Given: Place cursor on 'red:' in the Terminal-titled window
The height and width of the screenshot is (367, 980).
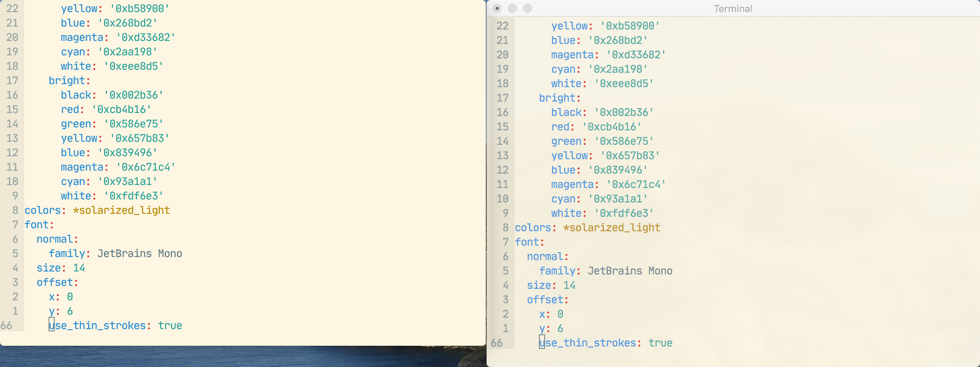Looking at the screenshot, I should coord(562,127).
